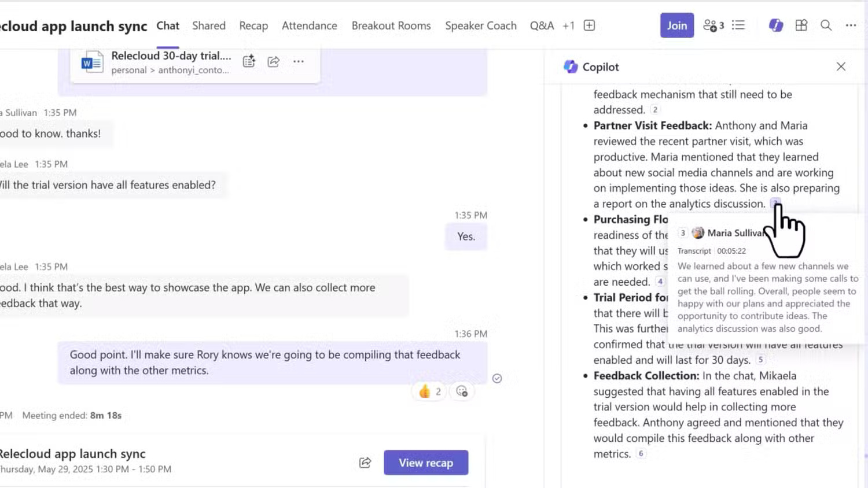Image resolution: width=868 pixels, height=488 pixels.
Task: Click the 1:36 PM timestamp
Action: point(470,334)
